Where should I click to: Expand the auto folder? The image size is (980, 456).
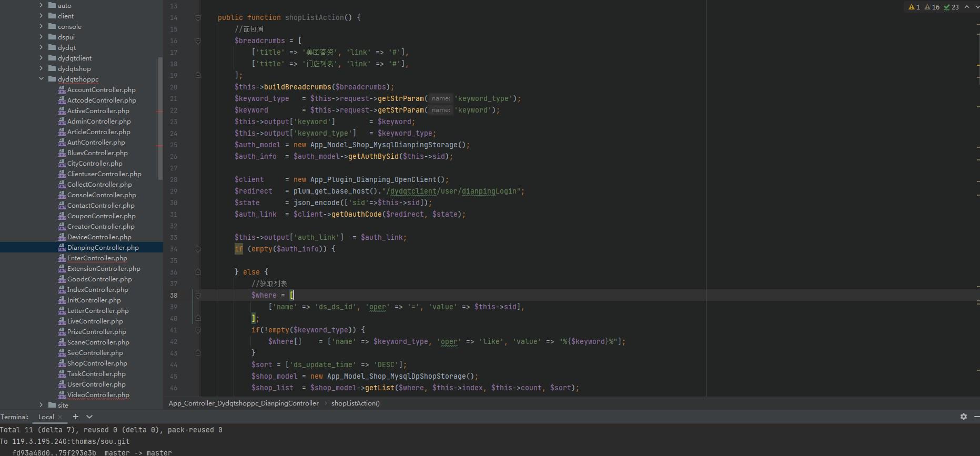coord(41,5)
